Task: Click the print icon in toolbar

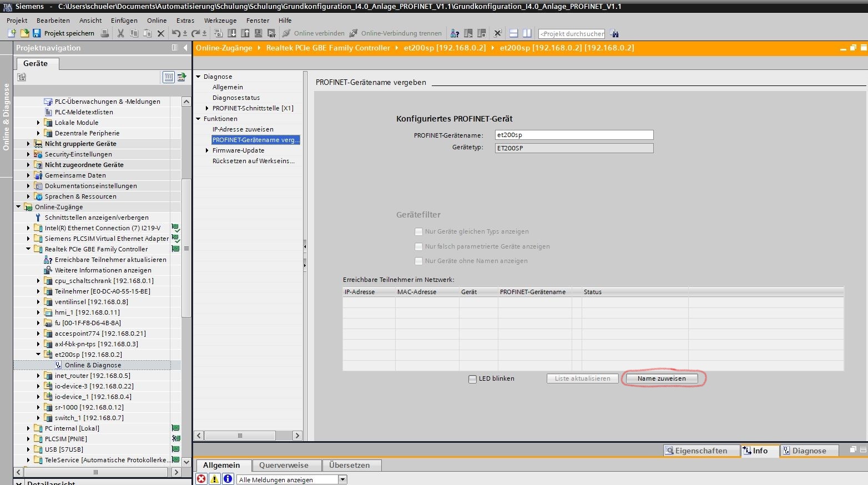Action: pos(104,33)
